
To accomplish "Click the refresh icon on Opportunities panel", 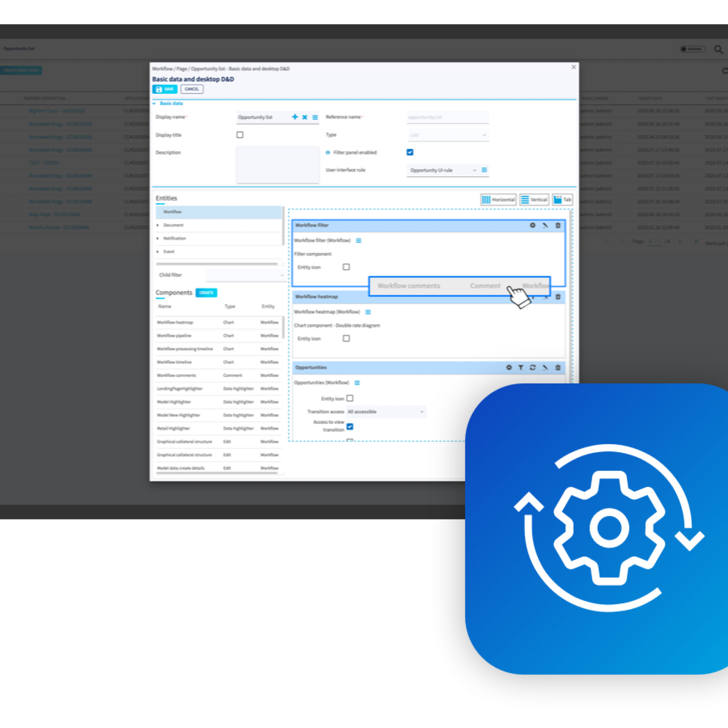I will coord(533,368).
